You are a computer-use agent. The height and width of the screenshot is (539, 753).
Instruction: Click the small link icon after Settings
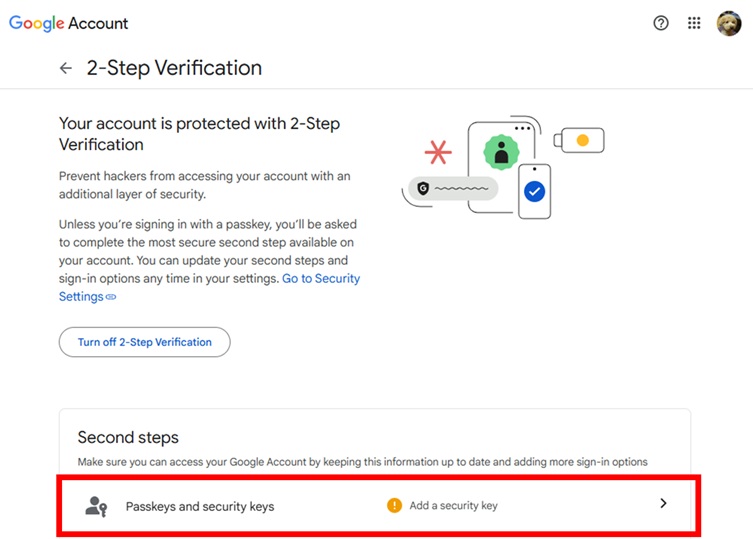point(111,297)
